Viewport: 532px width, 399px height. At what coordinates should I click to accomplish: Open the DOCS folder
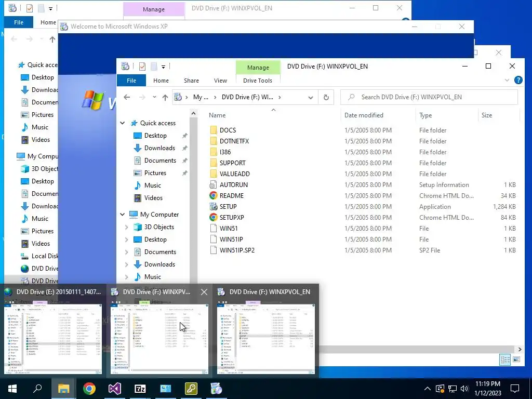tap(228, 130)
